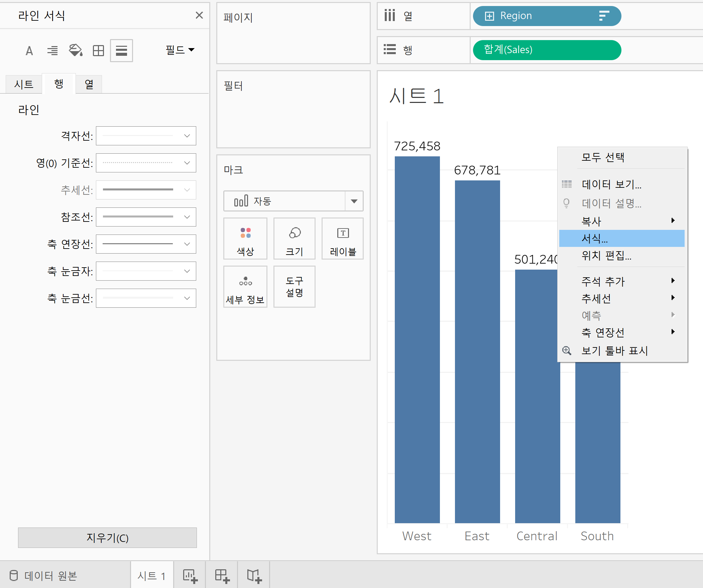Close the 라인 서식 pane
The image size is (703, 588).
(x=199, y=15)
